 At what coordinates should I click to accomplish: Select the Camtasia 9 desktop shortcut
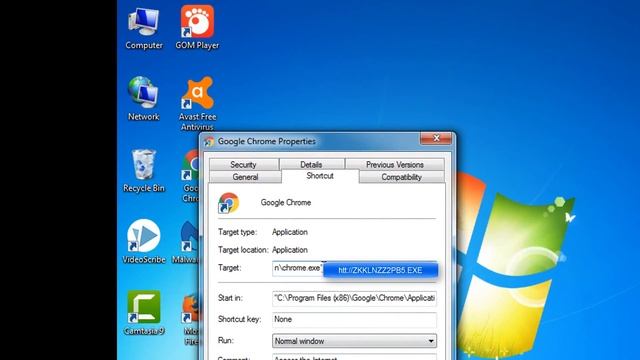(144, 313)
